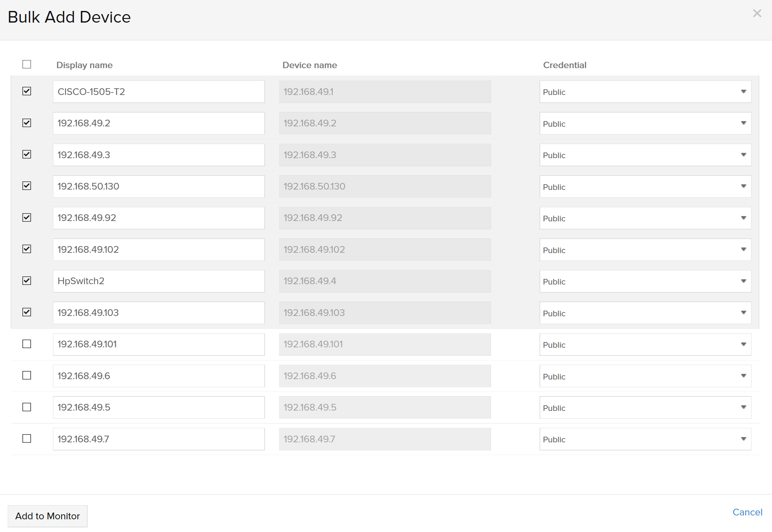Enable checkbox for 192.168.49.5 entry
This screenshot has height=532, width=772.
click(x=27, y=407)
